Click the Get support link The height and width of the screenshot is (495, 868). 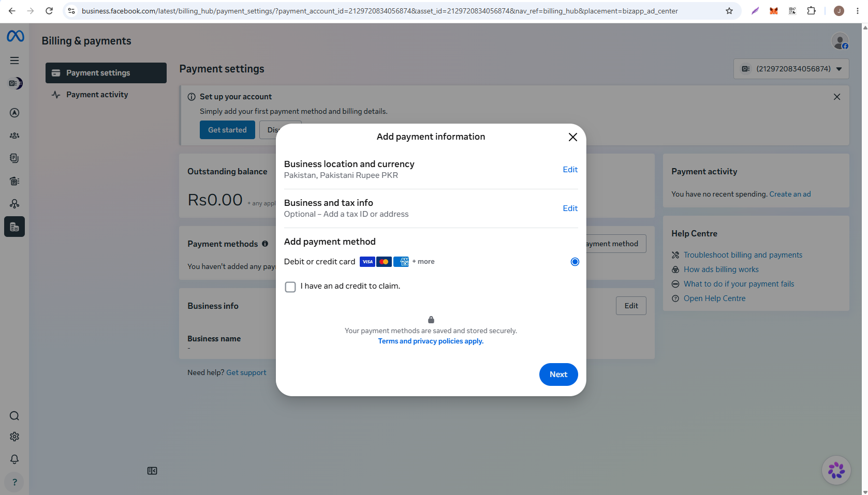(246, 372)
